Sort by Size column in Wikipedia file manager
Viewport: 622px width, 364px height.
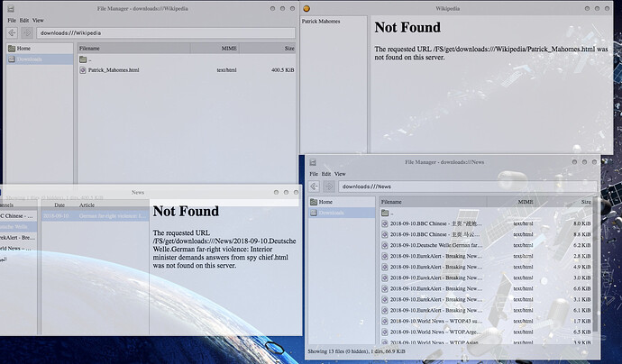point(268,49)
